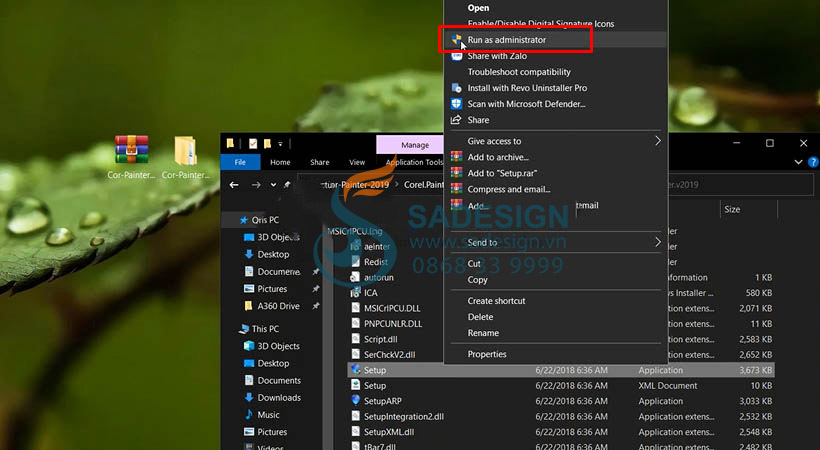Click the Share with Zalo icon
The width and height of the screenshot is (820, 450).
456,56
